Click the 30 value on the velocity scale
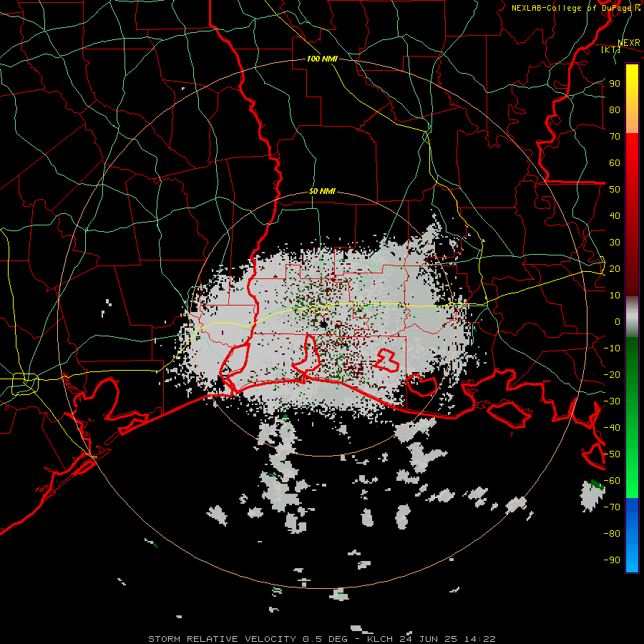The image size is (644, 644). (615, 243)
